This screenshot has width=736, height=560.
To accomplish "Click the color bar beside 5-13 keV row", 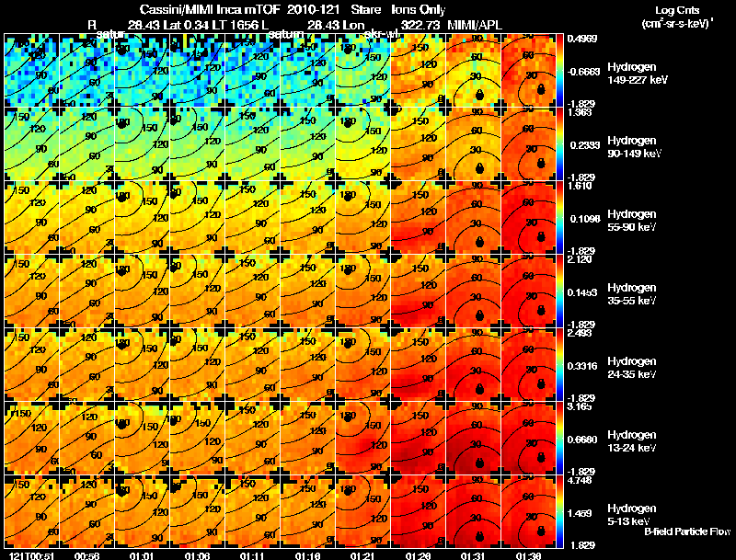I will pyautogui.click(x=559, y=512).
